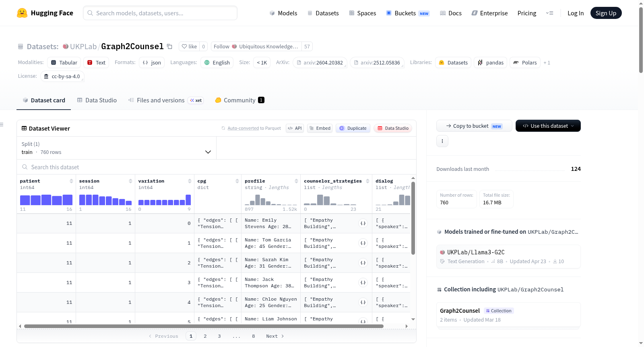Open the Files and versions tab
This screenshot has width=644, height=347.
coord(165,100)
